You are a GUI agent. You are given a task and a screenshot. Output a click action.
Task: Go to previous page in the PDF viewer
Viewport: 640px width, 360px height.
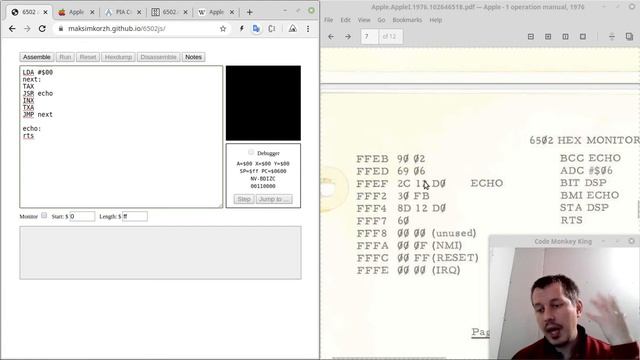point(331,37)
